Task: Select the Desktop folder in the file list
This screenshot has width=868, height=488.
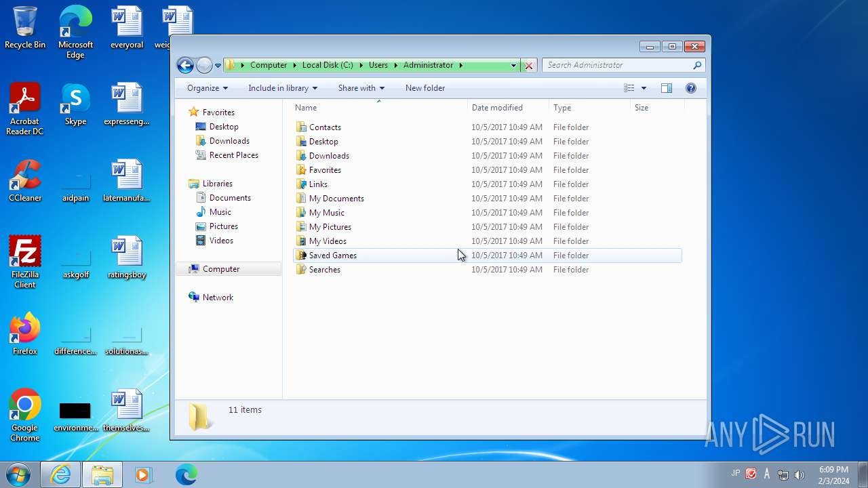Action: coord(323,142)
